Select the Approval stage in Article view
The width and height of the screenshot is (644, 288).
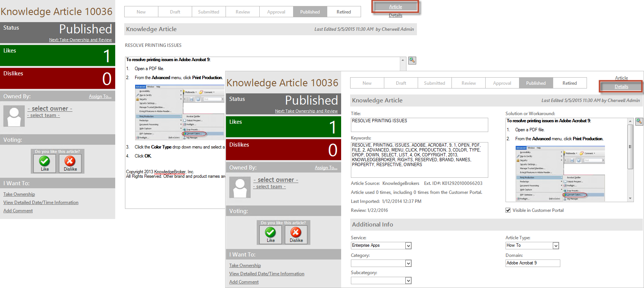[276, 12]
